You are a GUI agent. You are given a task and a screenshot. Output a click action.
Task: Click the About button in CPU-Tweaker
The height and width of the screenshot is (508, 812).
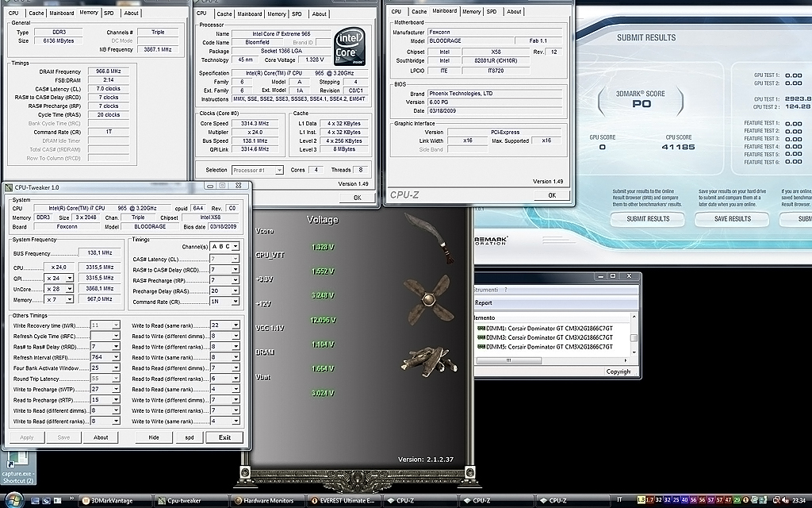tap(101, 437)
